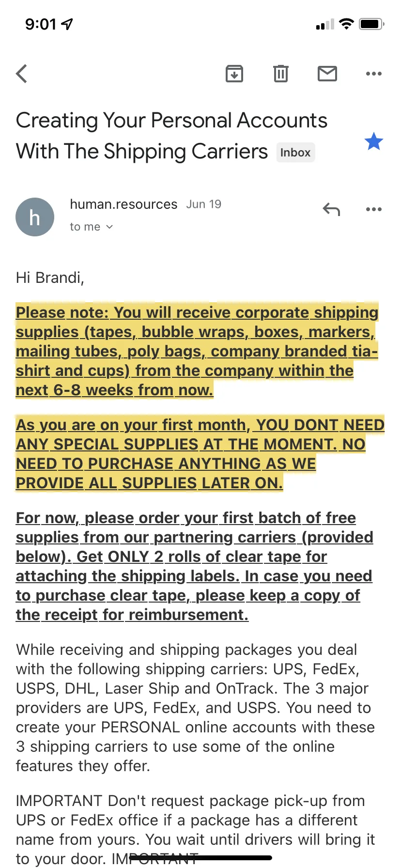Delete email with trash icon

281,74
